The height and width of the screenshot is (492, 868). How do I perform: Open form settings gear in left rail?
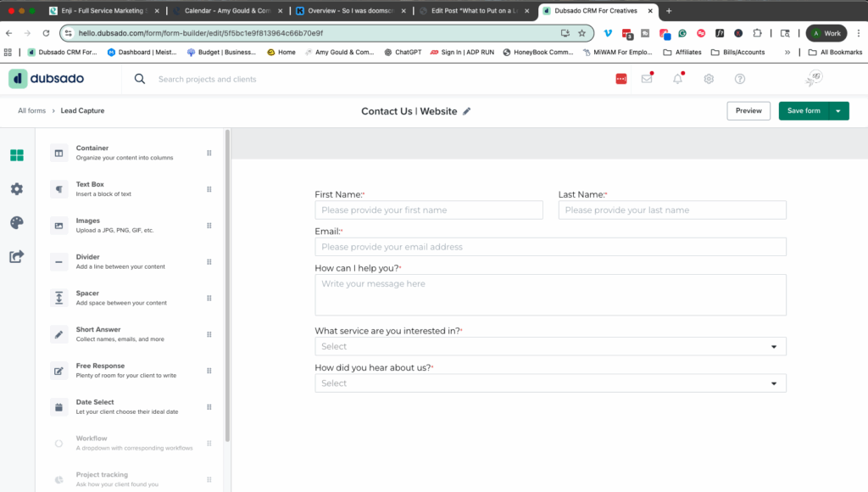[17, 189]
